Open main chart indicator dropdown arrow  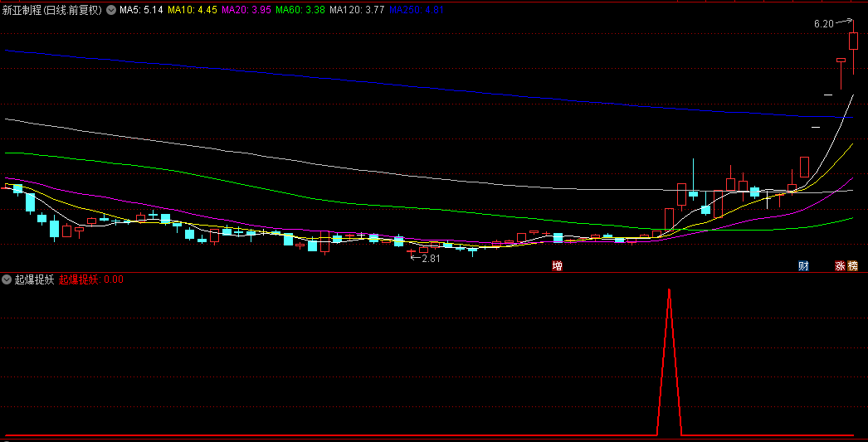pos(110,9)
